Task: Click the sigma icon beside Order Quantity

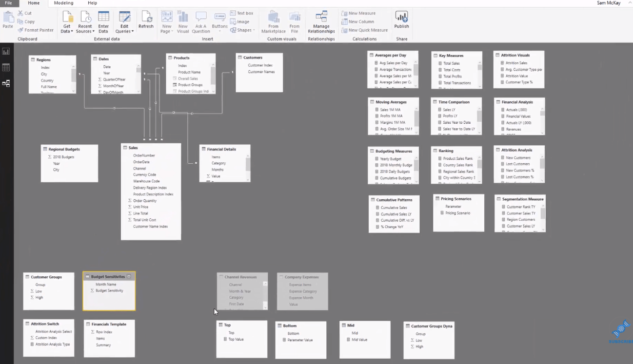Action: pyautogui.click(x=130, y=201)
